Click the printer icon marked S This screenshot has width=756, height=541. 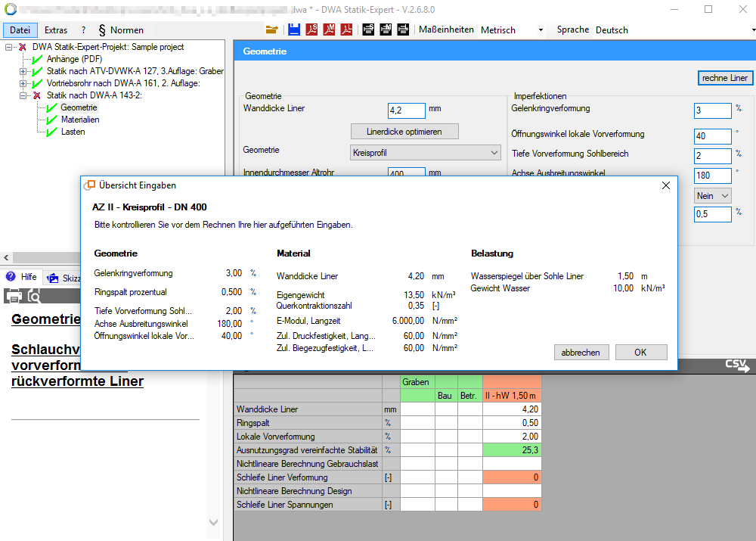(x=368, y=30)
